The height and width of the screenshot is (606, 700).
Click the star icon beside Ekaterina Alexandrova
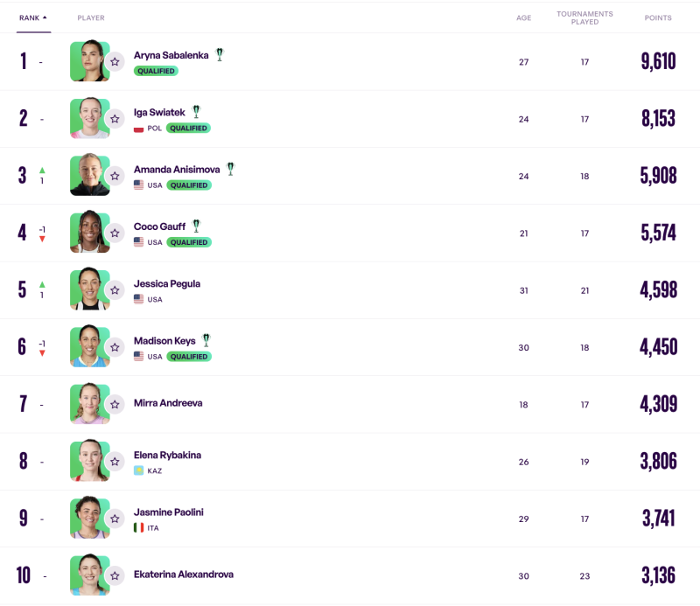(x=115, y=575)
